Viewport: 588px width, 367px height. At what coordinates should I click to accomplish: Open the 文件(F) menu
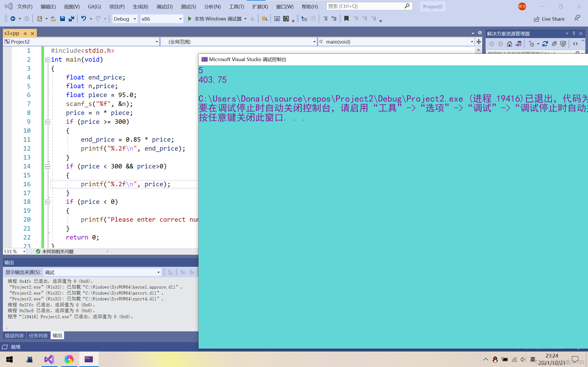pyautogui.click(x=25, y=7)
